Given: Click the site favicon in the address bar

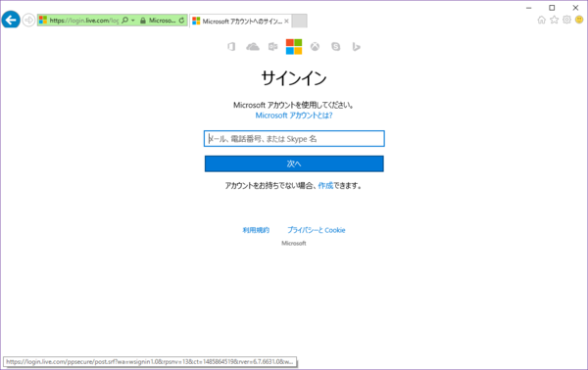Looking at the screenshot, I should (43, 21).
